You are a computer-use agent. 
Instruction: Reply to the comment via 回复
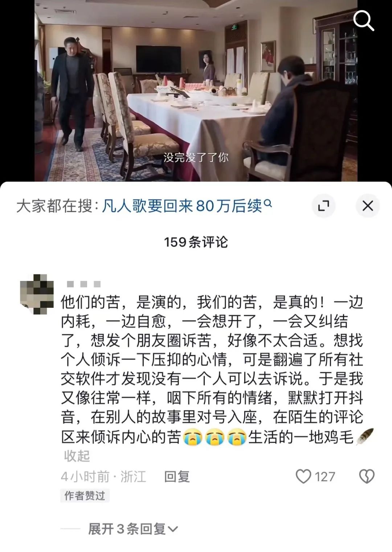(177, 476)
